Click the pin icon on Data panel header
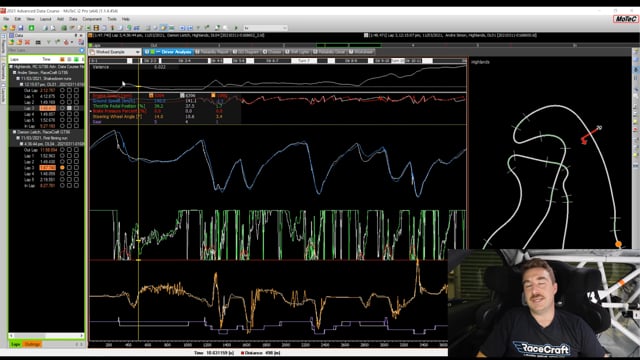The height and width of the screenshot is (360, 640). click(76, 36)
